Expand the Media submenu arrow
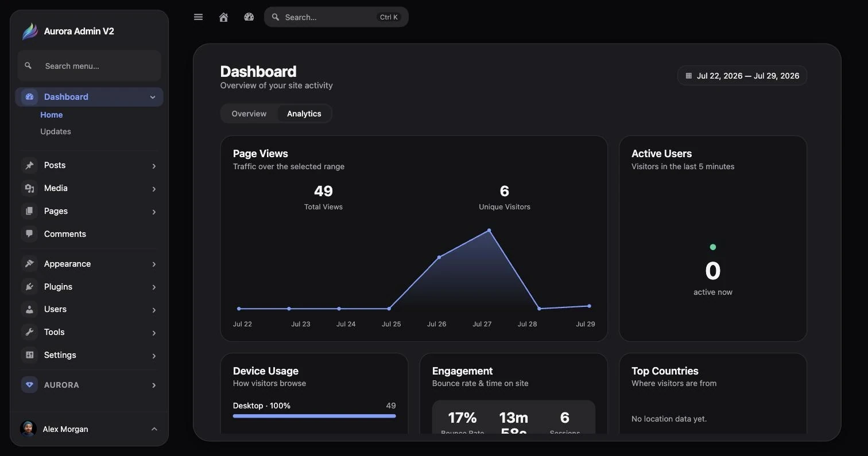 tap(154, 189)
